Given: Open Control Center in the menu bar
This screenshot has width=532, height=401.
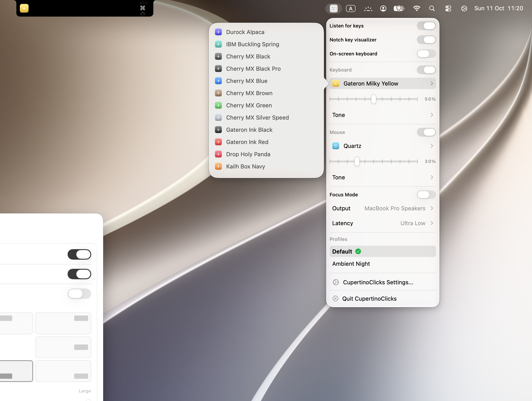Looking at the screenshot, I should coord(448,9).
